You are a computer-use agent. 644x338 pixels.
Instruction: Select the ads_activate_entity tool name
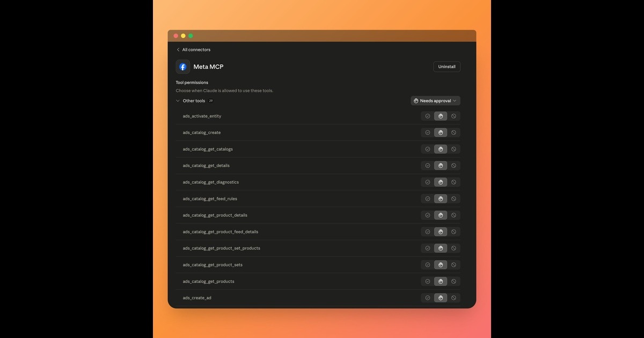coord(202,116)
